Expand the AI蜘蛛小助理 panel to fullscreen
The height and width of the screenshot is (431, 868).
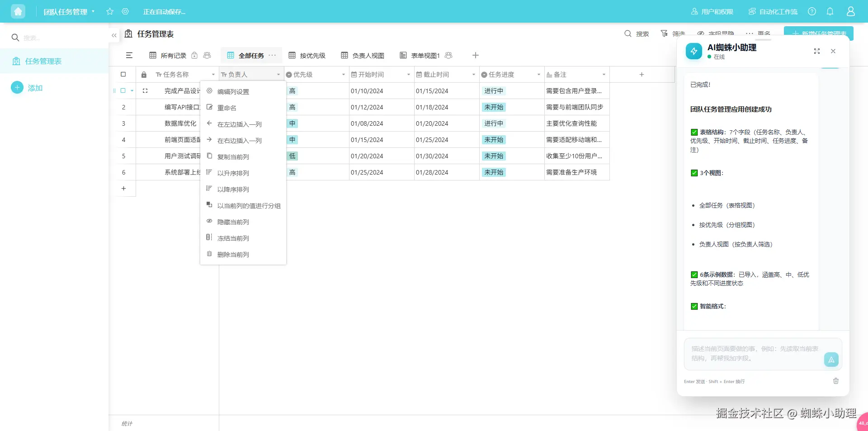[817, 51]
